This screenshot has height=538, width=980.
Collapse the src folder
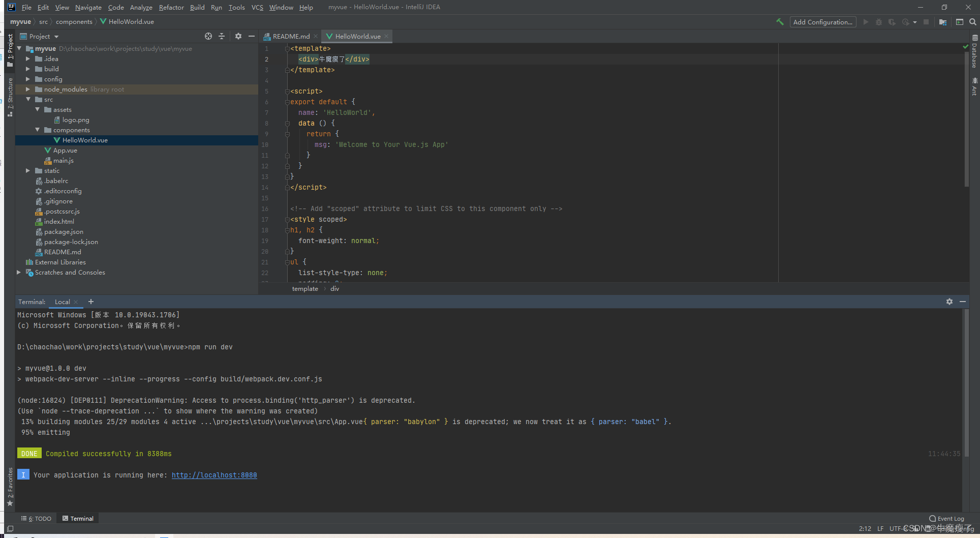pyautogui.click(x=28, y=100)
